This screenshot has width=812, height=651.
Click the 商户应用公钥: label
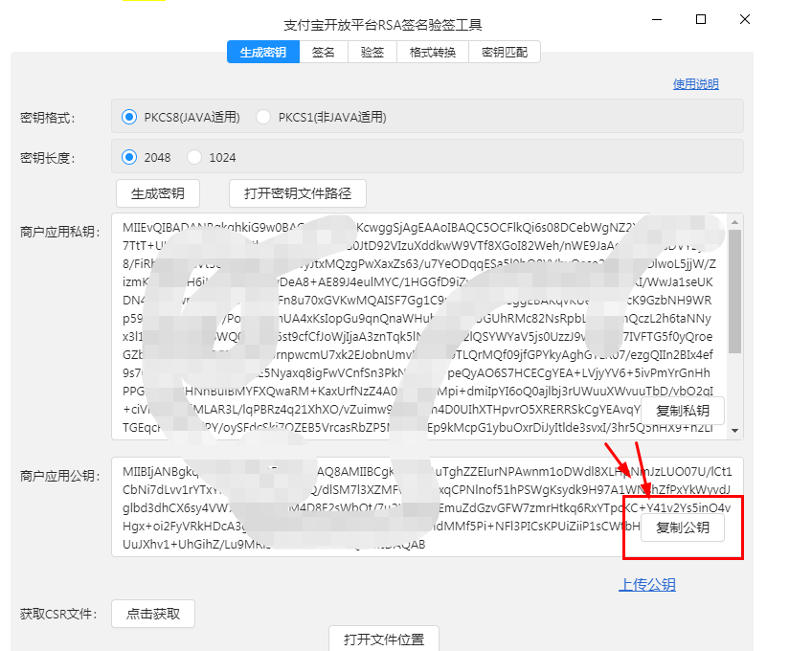tap(60, 476)
